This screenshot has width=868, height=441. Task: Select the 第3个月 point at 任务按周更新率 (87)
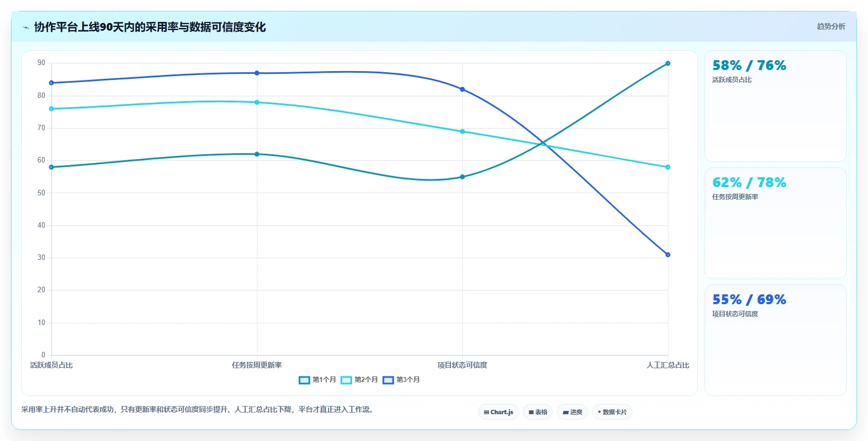pyautogui.click(x=257, y=73)
